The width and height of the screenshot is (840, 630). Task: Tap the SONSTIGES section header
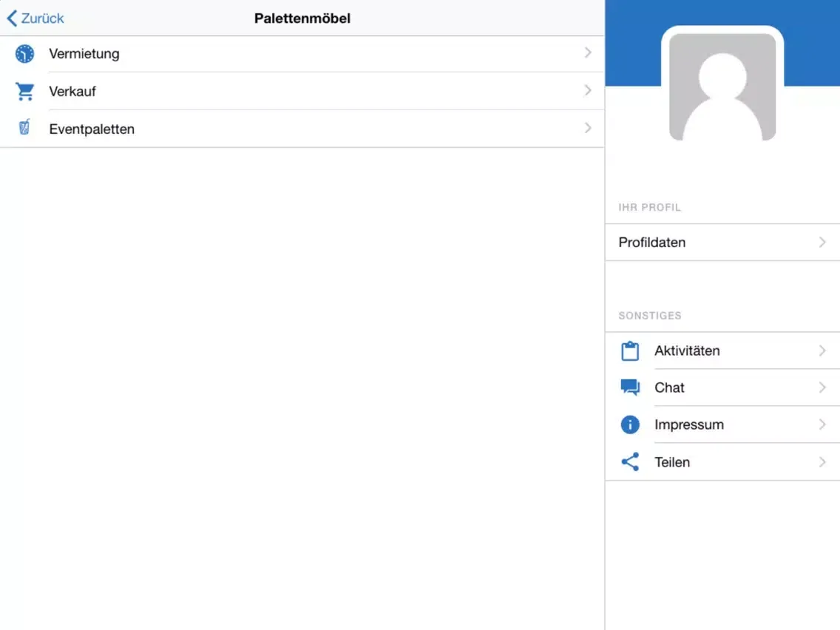[650, 316]
